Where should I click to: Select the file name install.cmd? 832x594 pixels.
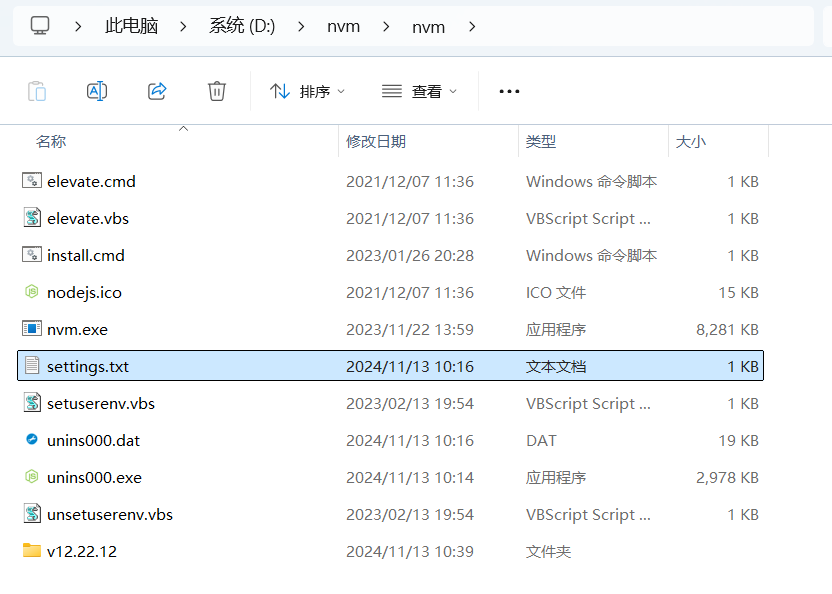(86, 255)
